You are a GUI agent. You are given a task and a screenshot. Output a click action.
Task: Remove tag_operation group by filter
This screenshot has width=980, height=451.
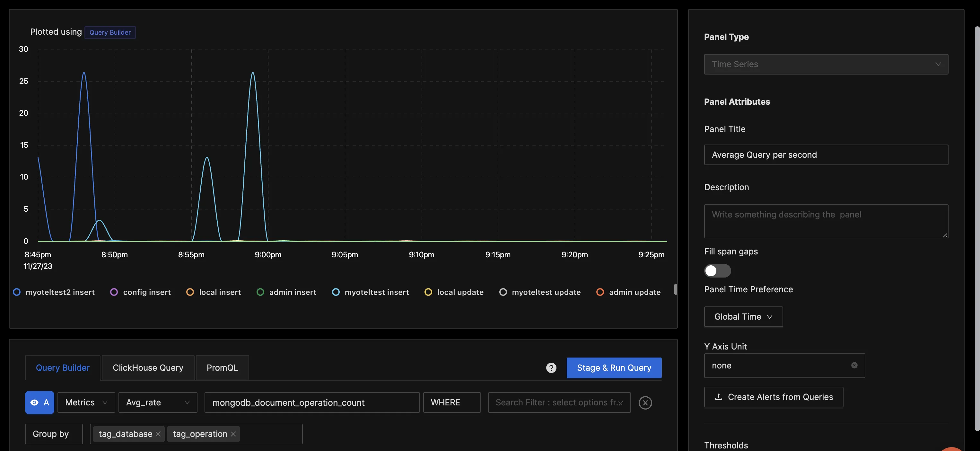(234, 433)
